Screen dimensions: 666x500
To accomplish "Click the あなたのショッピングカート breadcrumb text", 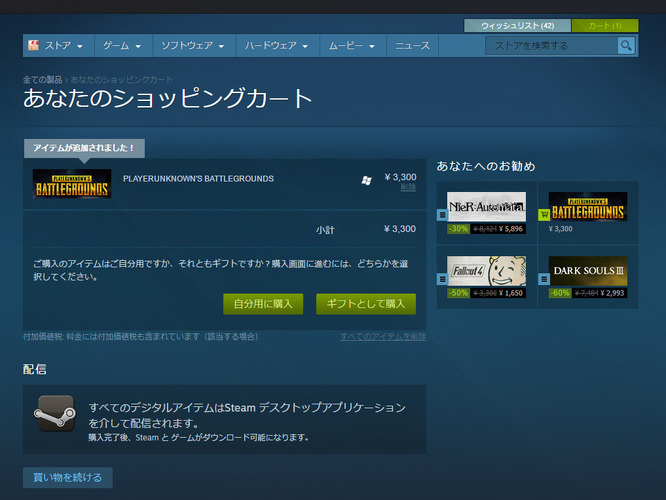I will click(121, 79).
